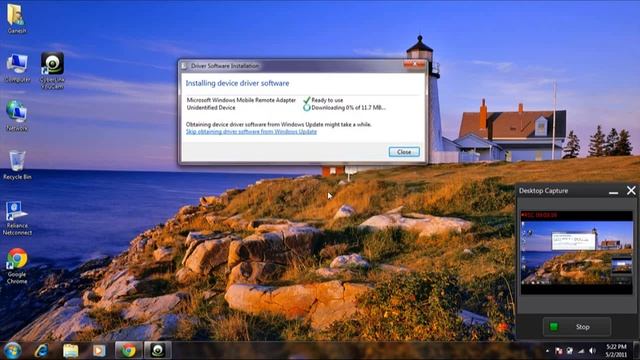Show hidden system tray icons
Image resolution: width=640 pixels, height=360 pixels.
pos(547,351)
